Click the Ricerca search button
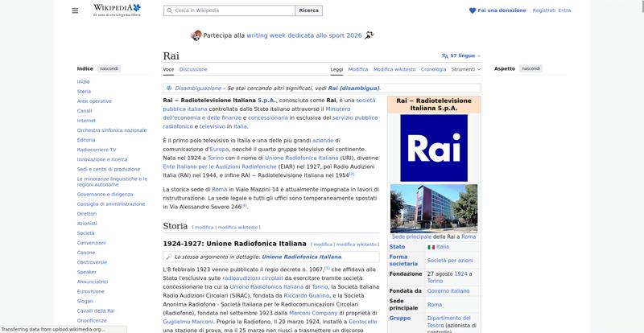 pyautogui.click(x=308, y=10)
